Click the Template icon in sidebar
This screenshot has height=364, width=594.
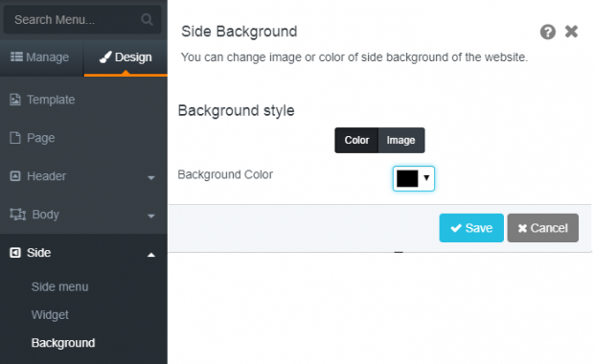[x=15, y=100]
